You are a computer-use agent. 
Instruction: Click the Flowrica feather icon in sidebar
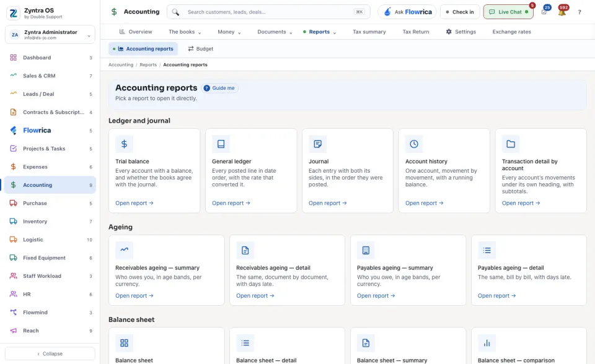[x=13, y=131]
